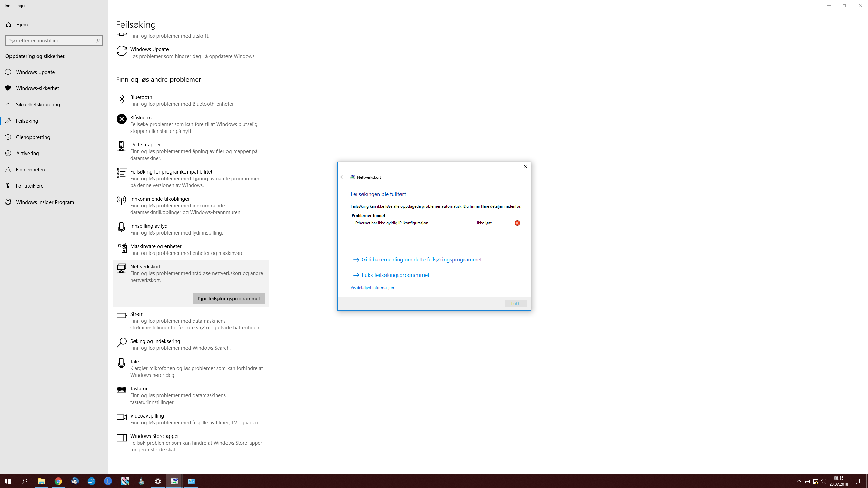Viewport: 868px width, 488px height.
Task: Open File Explorer from the taskbar
Action: pos(41,481)
